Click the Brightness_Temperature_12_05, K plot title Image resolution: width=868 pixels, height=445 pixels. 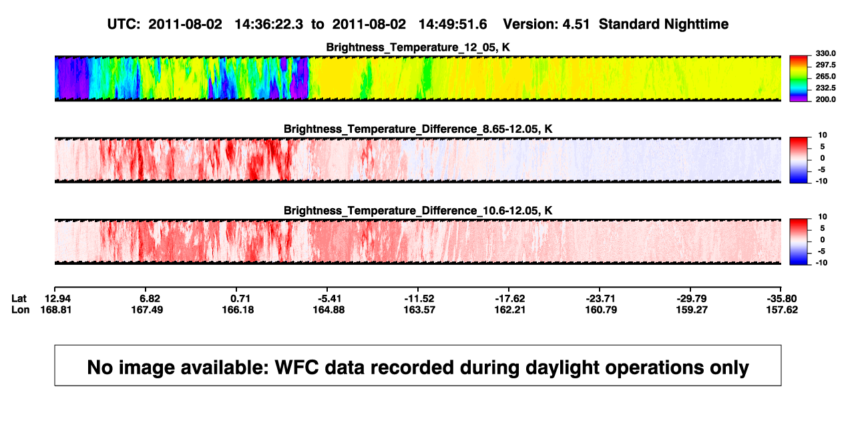click(418, 48)
